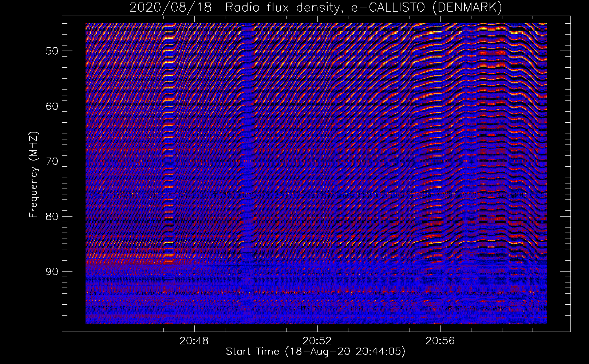Click the "Frequency (MHZ)" axis label
Viewport: 589px width, 364px height.
(x=33, y=174)
